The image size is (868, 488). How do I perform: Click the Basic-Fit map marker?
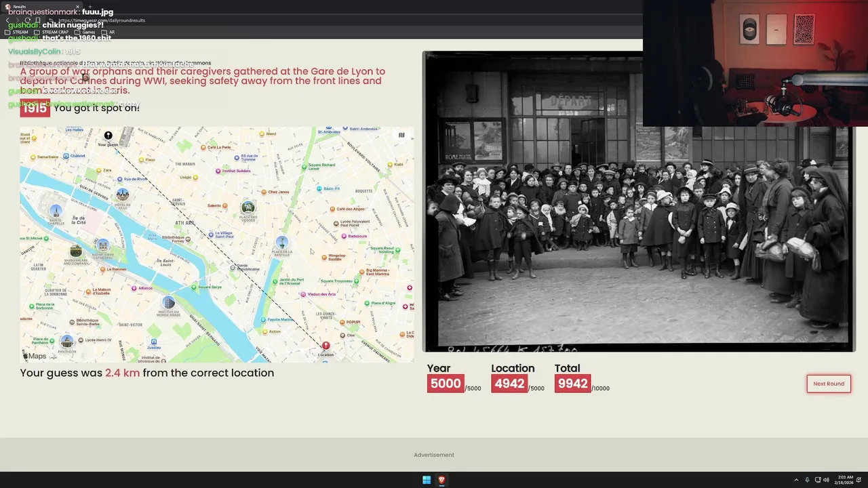click(320, 188)
